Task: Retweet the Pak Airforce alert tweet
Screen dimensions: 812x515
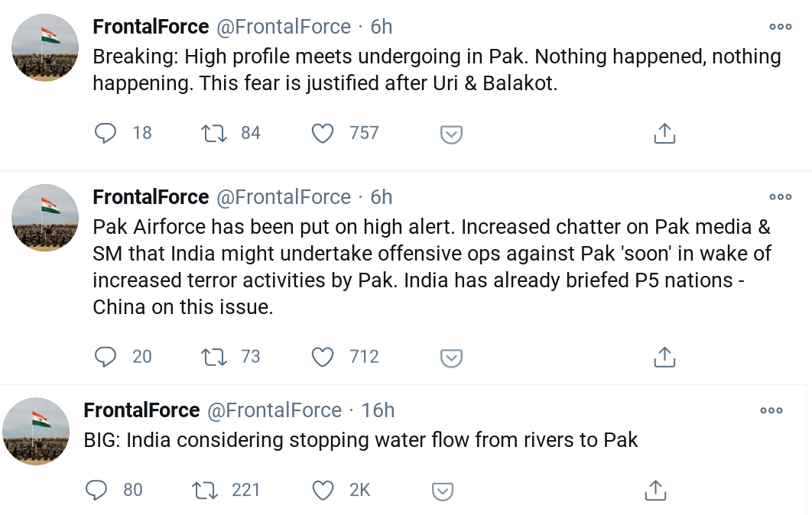Action: tap(213, 357)
